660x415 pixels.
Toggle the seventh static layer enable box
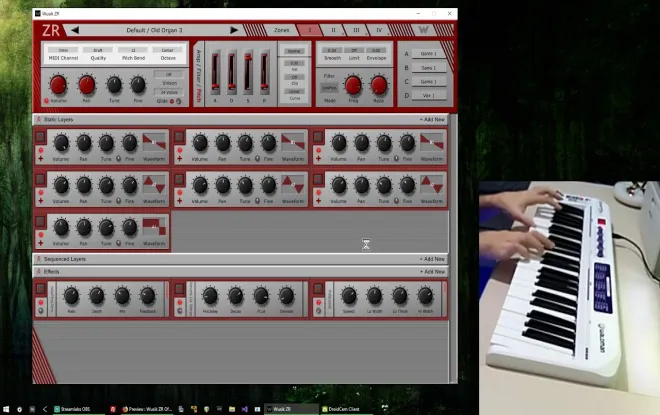coord(40,221)
